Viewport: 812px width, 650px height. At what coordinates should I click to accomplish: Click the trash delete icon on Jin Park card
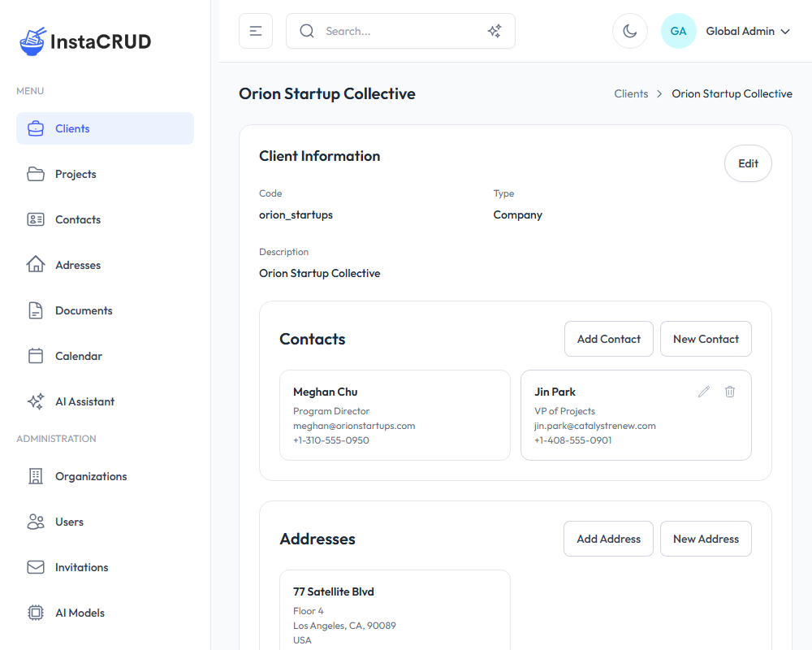click(730, 392)
